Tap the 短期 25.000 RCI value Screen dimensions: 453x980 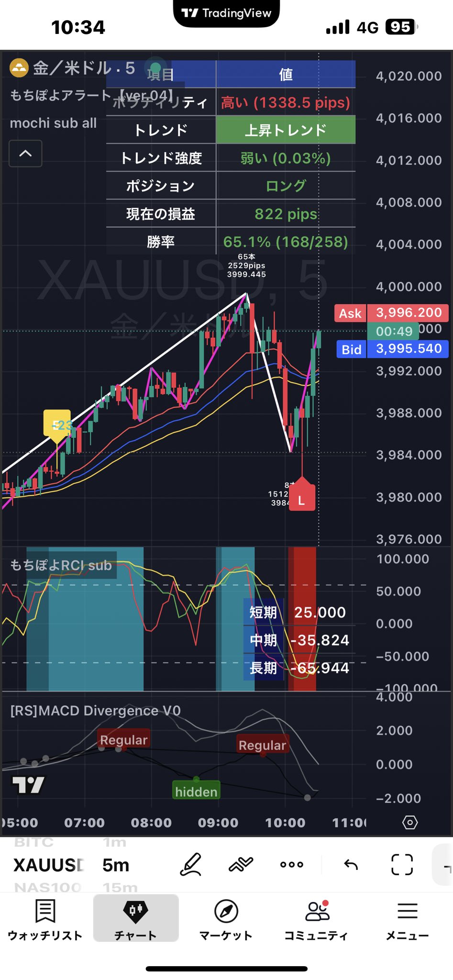pyautogui.click(x=320, y=612)
